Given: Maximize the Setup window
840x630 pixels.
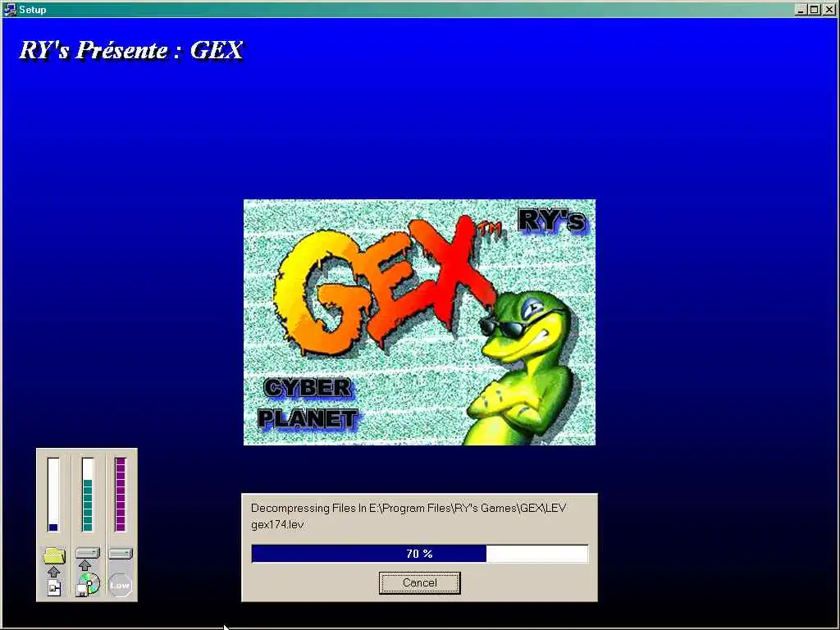Looking at the screenshot, I should tap(815, 10).
